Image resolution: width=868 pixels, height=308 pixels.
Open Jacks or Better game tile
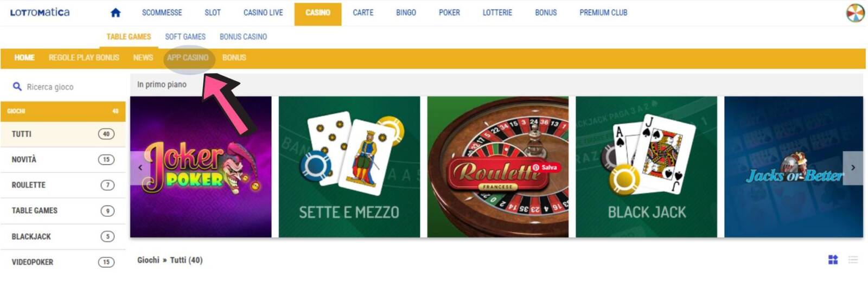tap(794, 167)
